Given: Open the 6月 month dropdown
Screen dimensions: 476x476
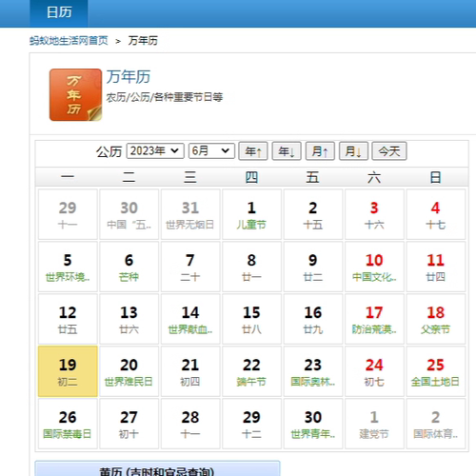Looking at the screenshot, I should point(211,150).
